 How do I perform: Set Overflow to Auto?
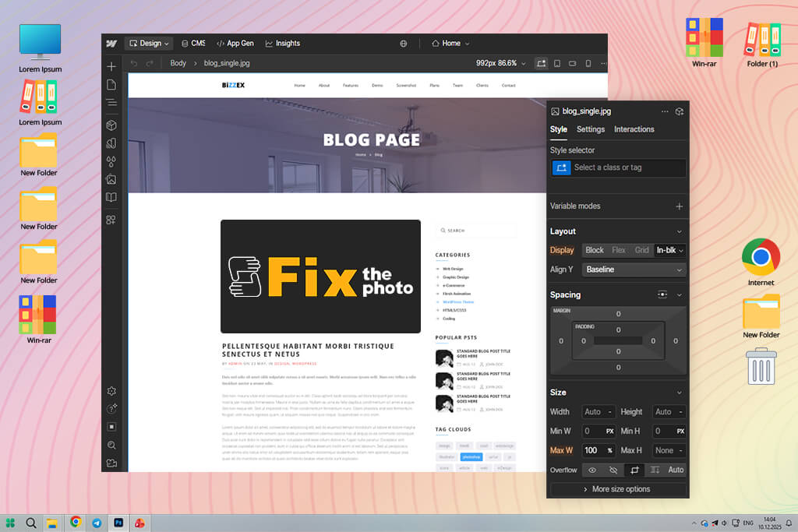tap(676, 470)
